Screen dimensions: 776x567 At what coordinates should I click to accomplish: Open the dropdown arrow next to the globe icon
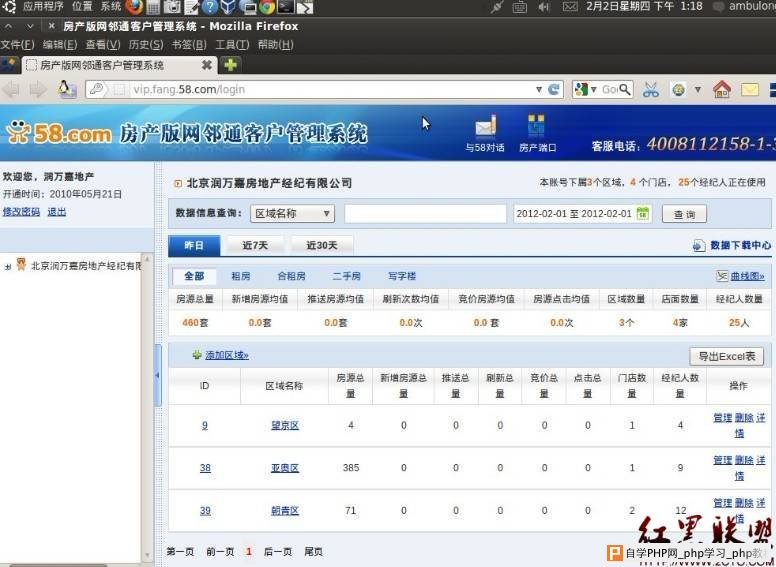point(698,90)
